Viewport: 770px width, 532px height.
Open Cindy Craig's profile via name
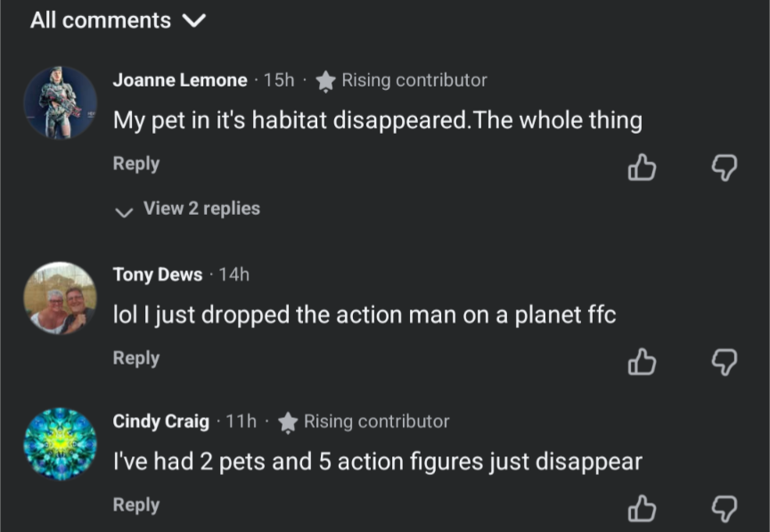coord(161,422)
